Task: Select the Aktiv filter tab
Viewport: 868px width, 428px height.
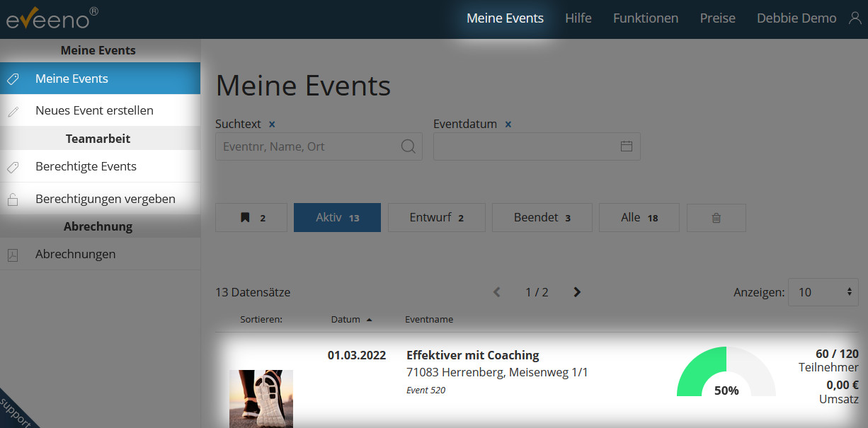Action: [337, 218]
